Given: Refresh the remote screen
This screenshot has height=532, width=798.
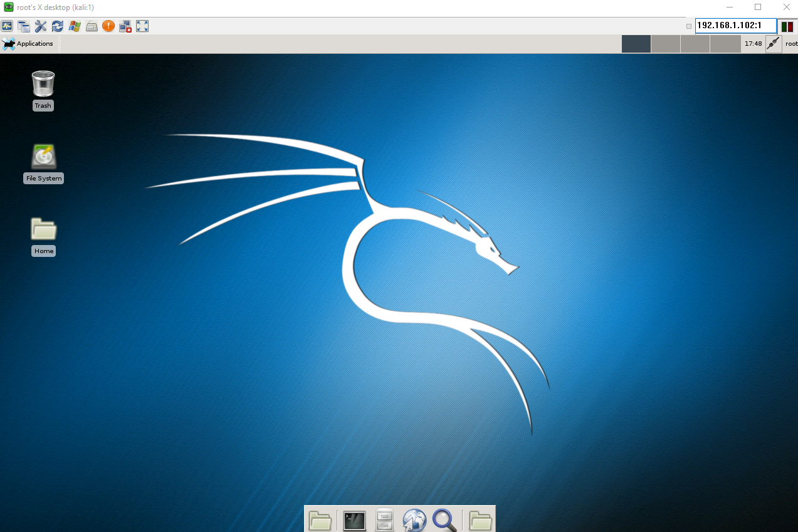Looking at the screenshot, I should pos(58,26).
